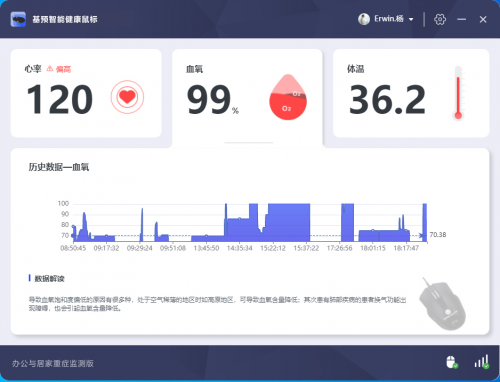The image size is (500, 382).
Task: Click the red thermometer icon
Action: (x=458, y=93)
